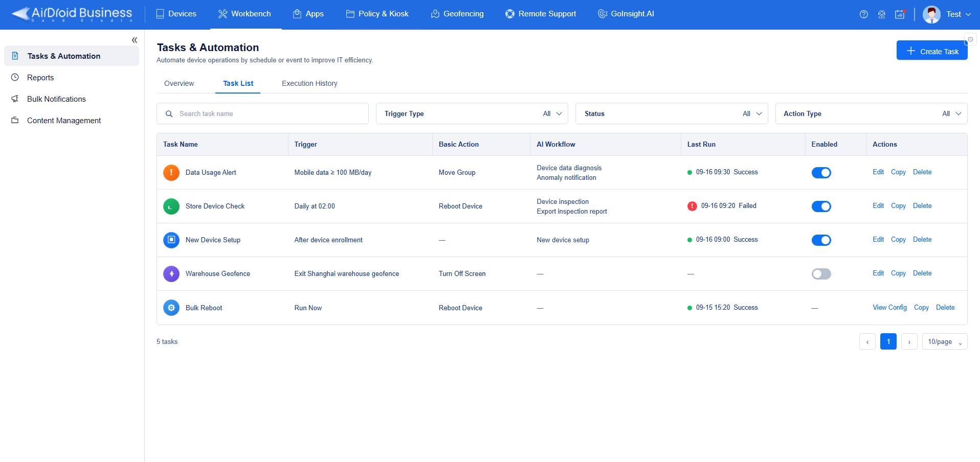Click the orange Data Usage Alert task icon
The height and width of the screenshot is (462, 980).
point(171,173)
